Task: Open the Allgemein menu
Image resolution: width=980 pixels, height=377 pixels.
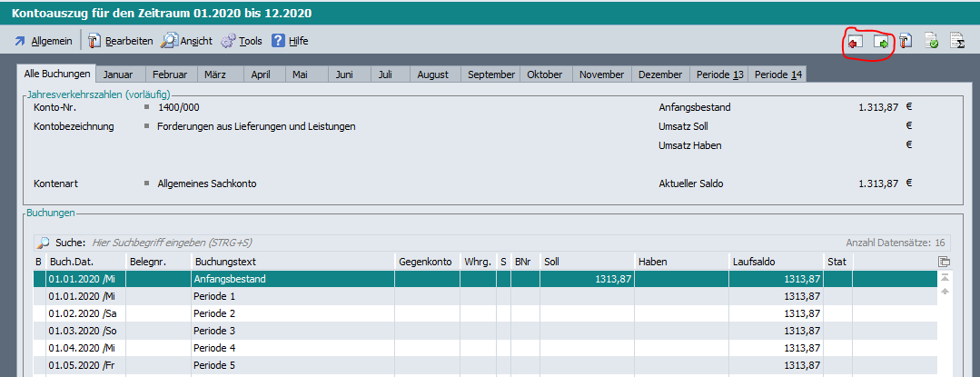Action: pyautogui.click(x=44, y=41)
